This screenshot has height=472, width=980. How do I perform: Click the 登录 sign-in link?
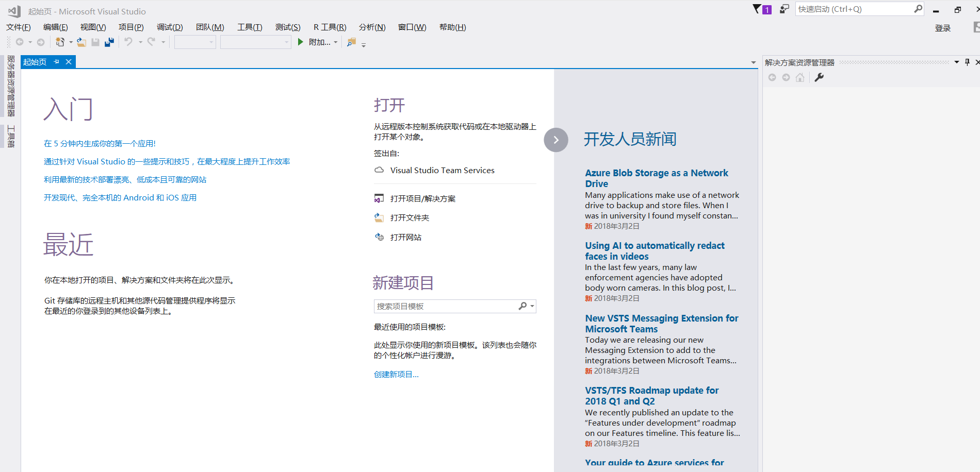[942, 28]
